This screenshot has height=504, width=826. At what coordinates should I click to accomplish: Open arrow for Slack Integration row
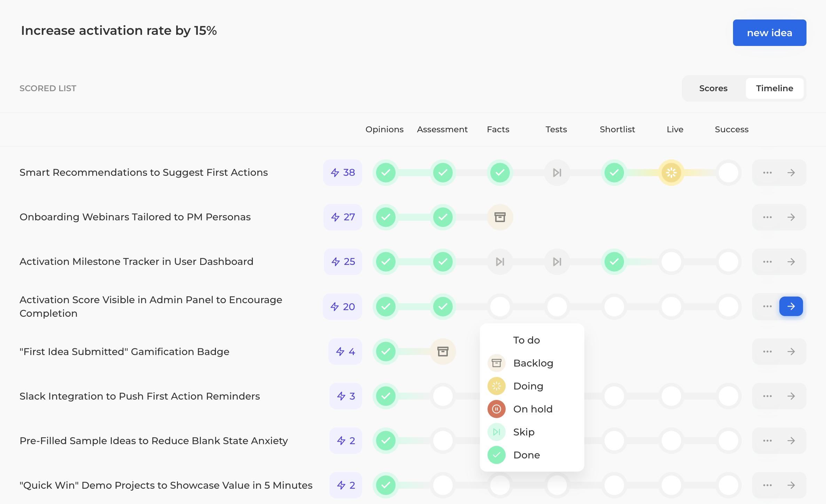[791, 396]
